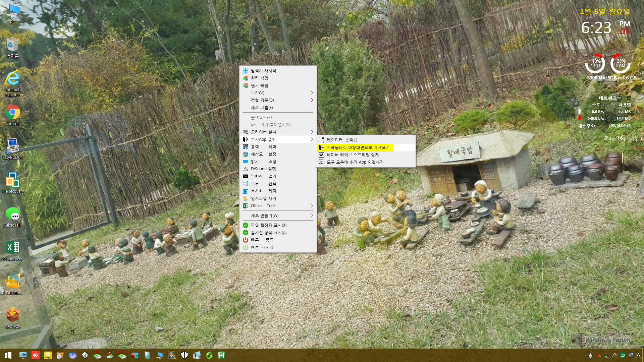Click the 네트워크 widget header
This screenshot has width=644, height=362.
pos(607,98)
